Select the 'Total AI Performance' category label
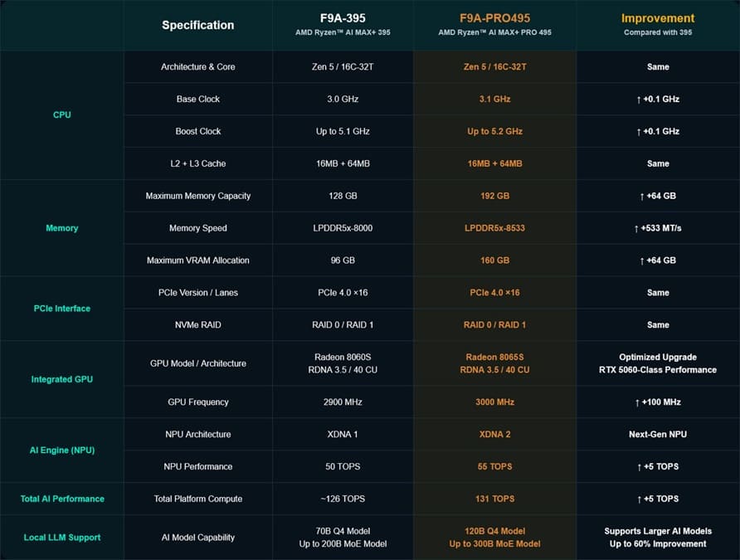Screen dimensions: 740x560 pyautogui.click(x=62, y=499)
